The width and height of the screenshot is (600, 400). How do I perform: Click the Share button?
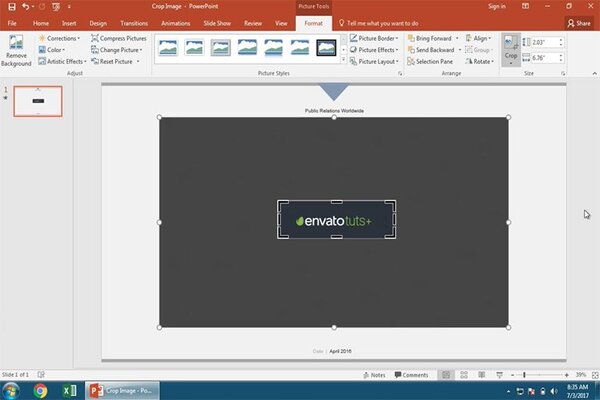579,23
